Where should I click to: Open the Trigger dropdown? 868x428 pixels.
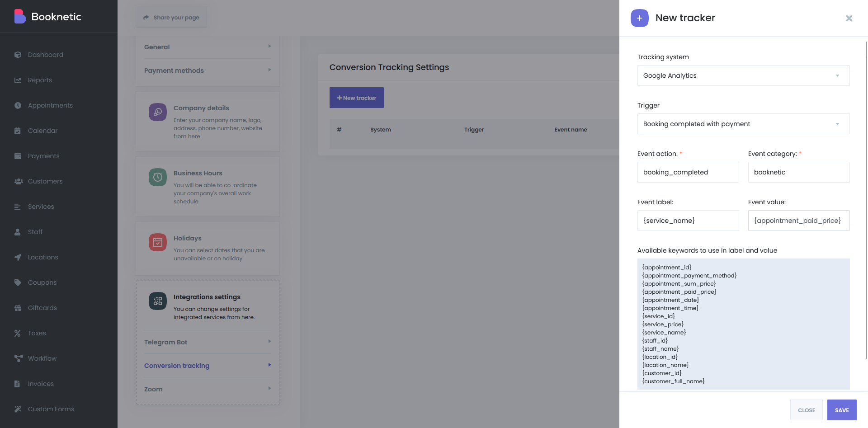click(743, 124)
